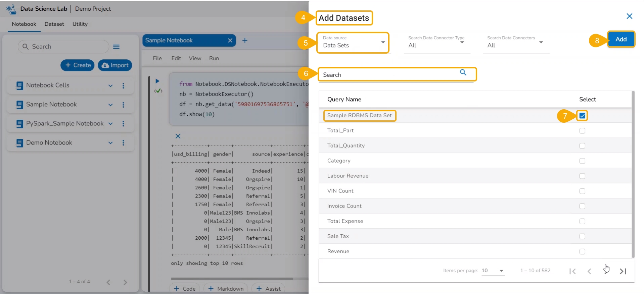The image size is (644, 294).
Task: Uncheck the Sample RDBMS Data Set checkbox
Action: pyautogui.click(x=582, y=116)
